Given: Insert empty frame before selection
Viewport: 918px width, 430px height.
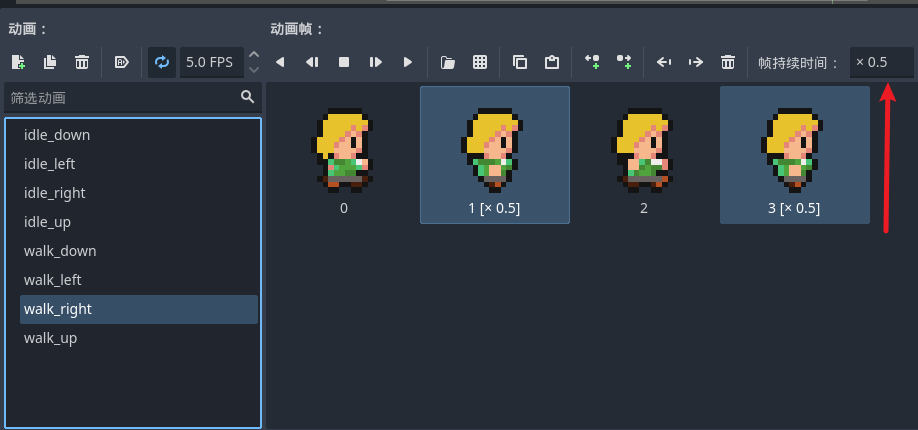Looking at the screenshot, I should point(592,62).
